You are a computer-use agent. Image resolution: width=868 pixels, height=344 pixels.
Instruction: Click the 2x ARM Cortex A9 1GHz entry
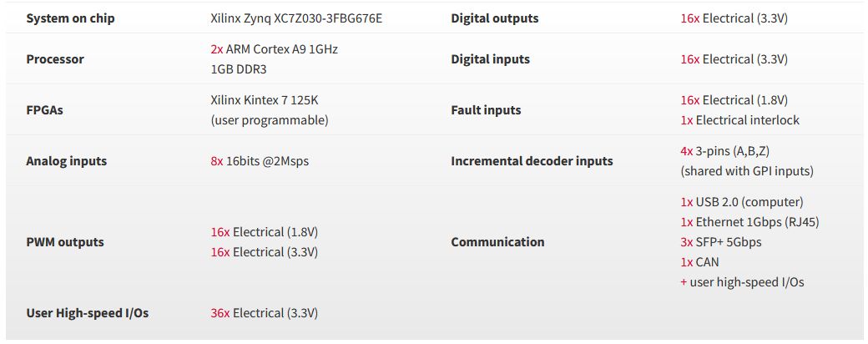tap(274, 49)
